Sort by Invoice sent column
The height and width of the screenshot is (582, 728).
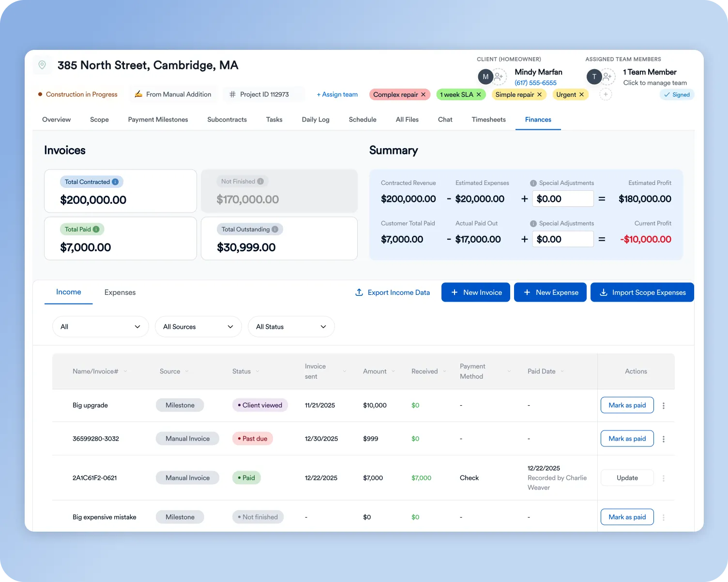point(345,371)
